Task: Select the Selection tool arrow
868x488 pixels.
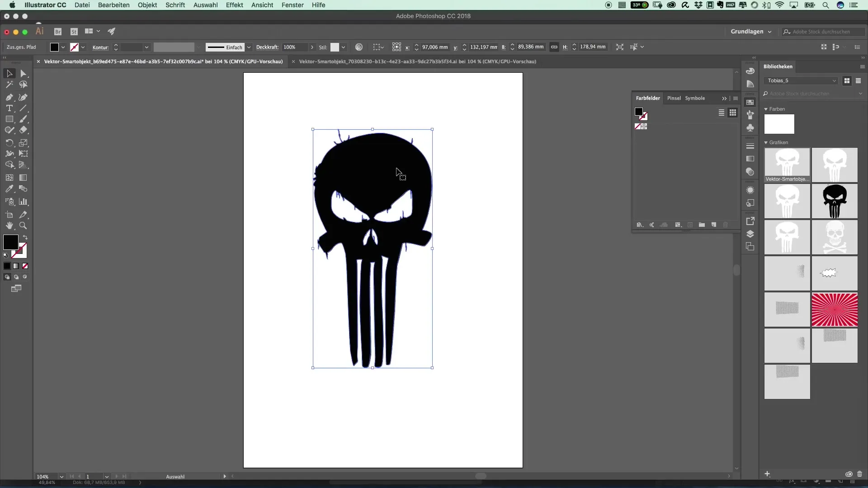Action: pos(9,74)
